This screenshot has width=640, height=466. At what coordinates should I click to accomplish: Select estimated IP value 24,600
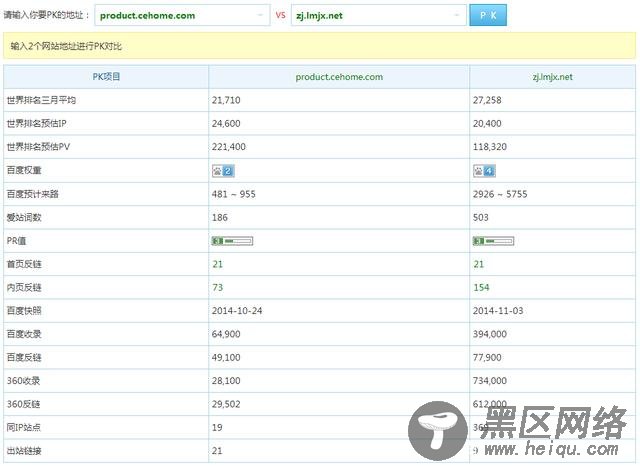[226, 123]
